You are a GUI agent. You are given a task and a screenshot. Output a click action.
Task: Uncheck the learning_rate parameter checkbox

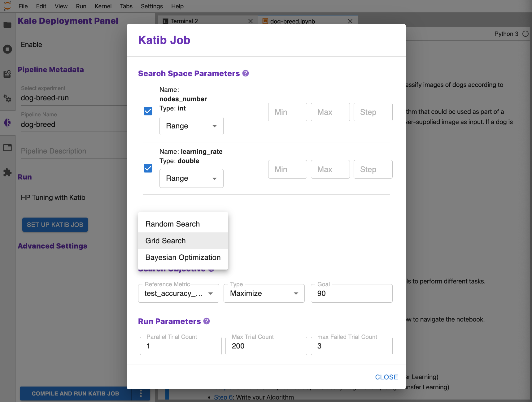tap(148, 168)
